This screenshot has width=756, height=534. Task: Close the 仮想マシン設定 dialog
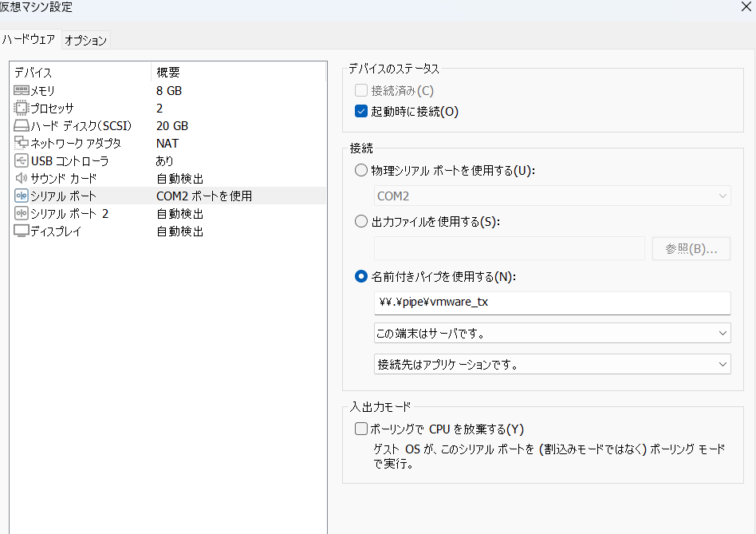pos(746,6)
